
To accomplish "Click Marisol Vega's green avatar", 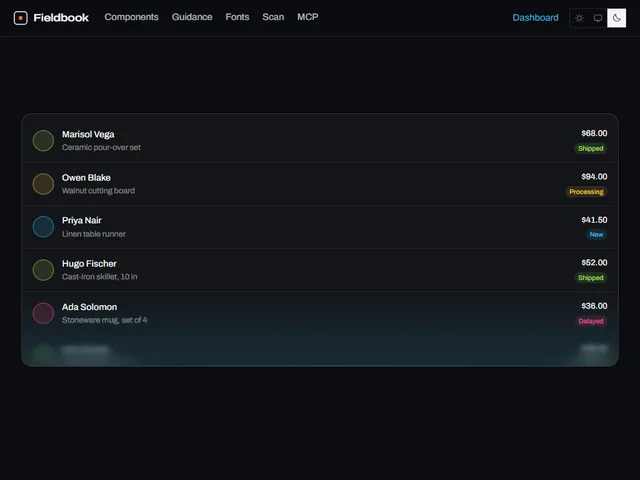I will coord(43,140).
